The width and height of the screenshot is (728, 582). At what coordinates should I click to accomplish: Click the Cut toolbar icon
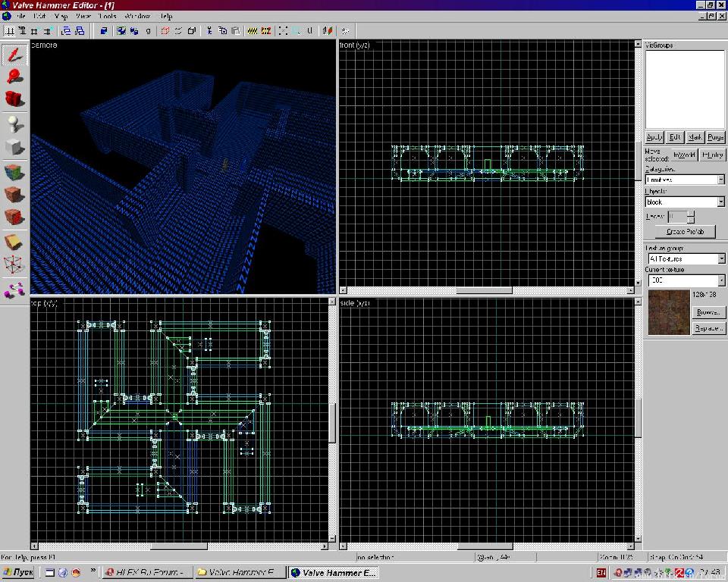(x=209, y=31)
